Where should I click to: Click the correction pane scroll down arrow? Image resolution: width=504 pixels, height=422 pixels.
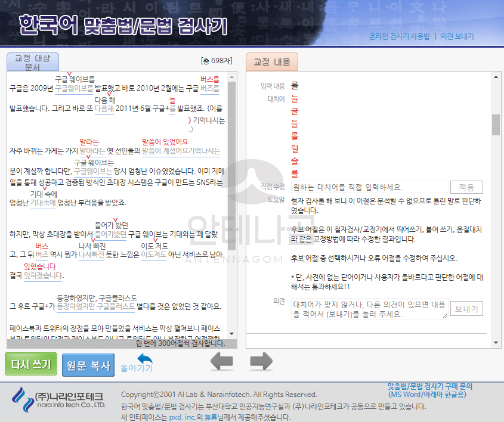(x=496, y=343)
